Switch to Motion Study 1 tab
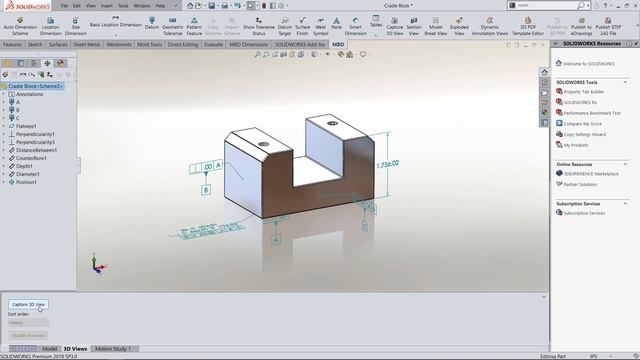Viewport: 640px width, 360px height. tap(113, 349)
